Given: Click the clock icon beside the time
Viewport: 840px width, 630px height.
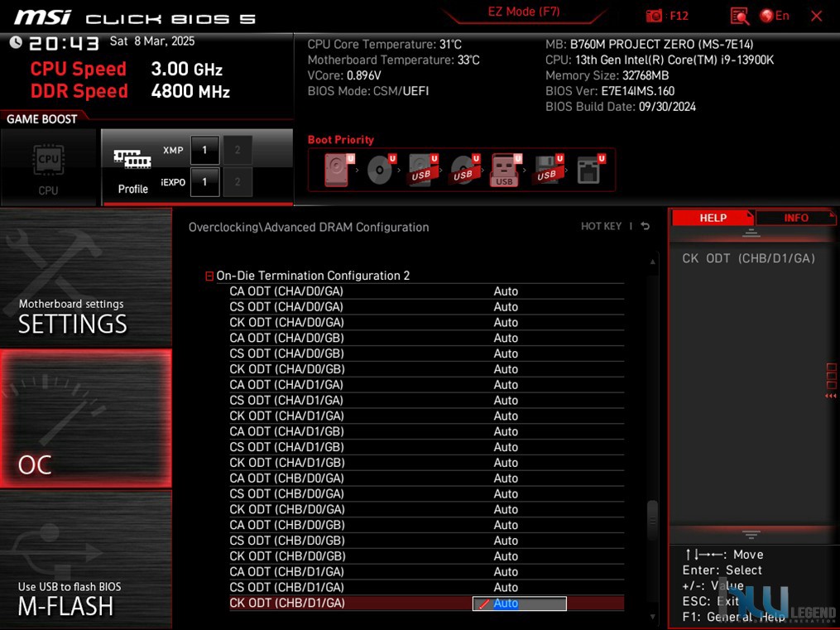Looking at the screenshot, I should [16, 42].
